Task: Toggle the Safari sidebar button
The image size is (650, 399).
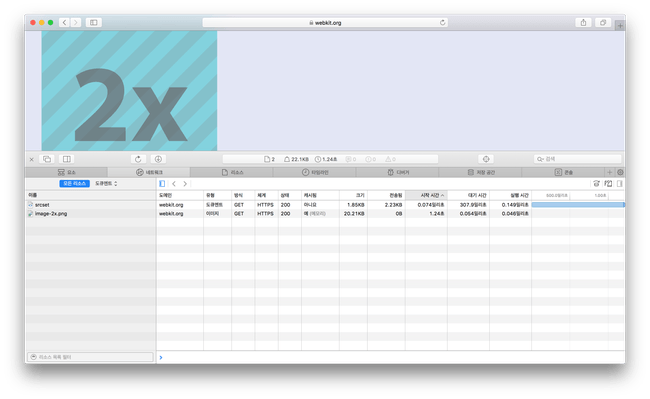Action: 94,22
